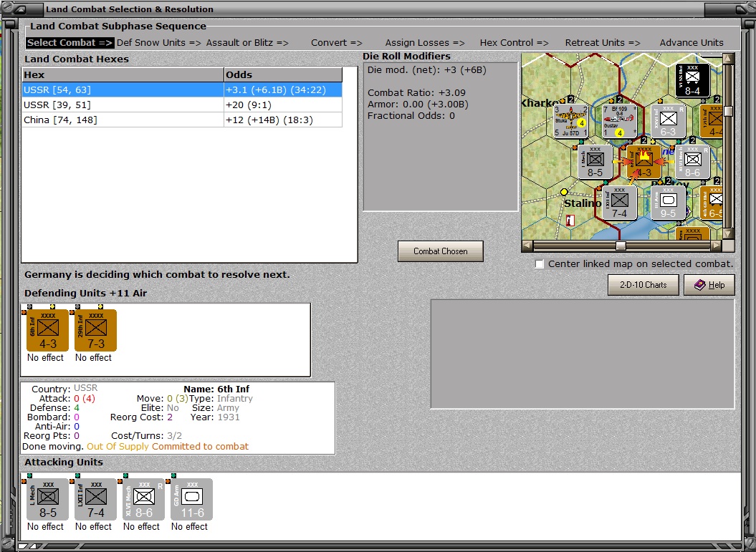Click the Name: 6th Inf unit detail
Viewport: 756px width, 552px height.
click(x=216, y=389)
